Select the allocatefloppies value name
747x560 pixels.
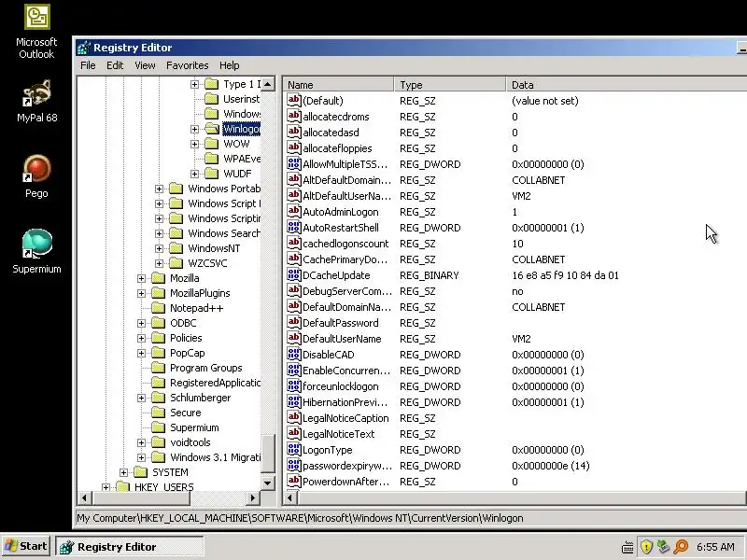[337, 148]
